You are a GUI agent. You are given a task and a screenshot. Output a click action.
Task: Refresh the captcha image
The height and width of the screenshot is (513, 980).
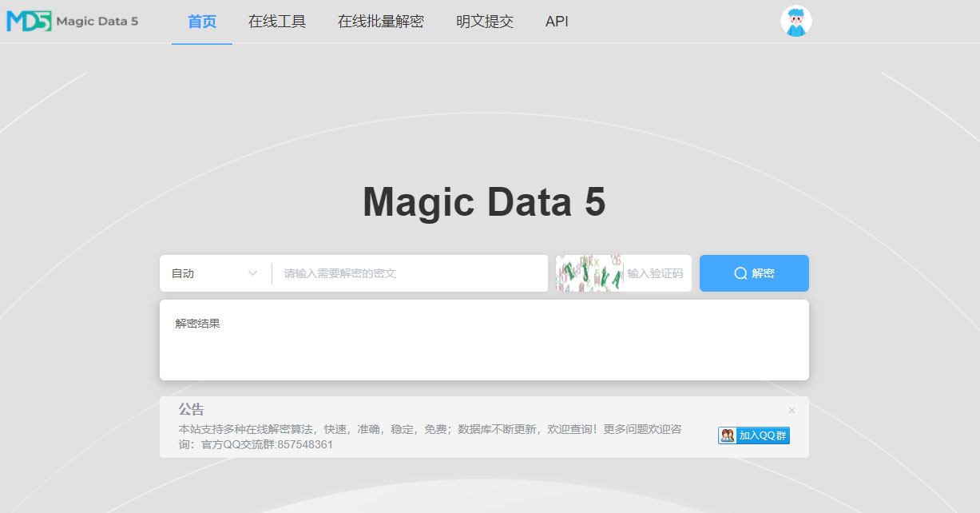[x=589, y=273]
